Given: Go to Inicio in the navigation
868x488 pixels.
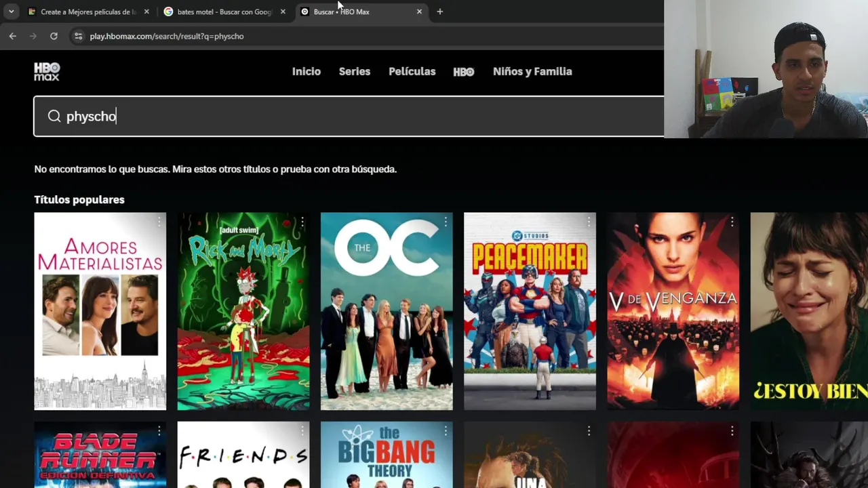Looking at the screenshot, I should pyautogui.click(x=307, y=71).
